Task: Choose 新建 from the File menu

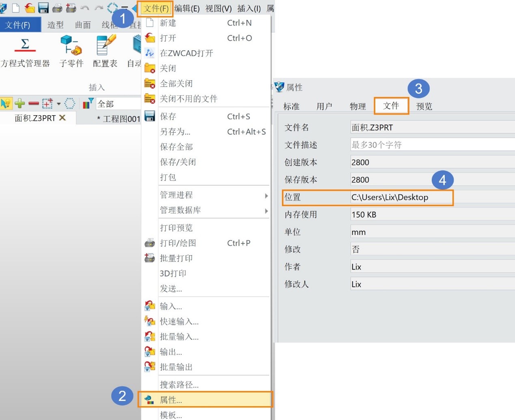Action: 206,23
